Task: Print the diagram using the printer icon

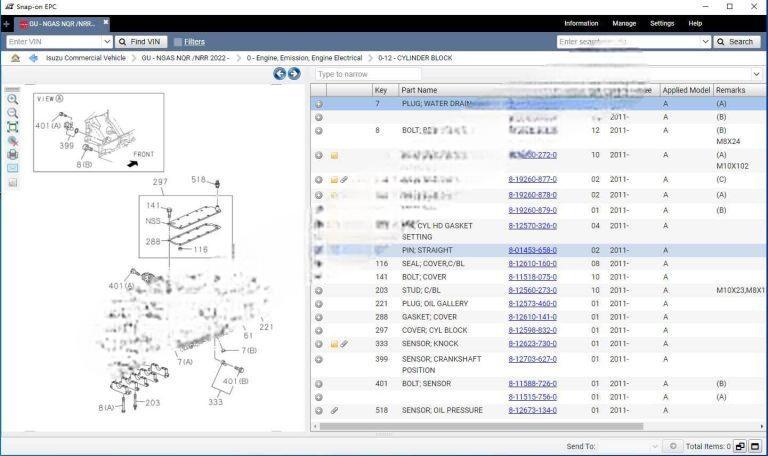Action: point(12,154)
